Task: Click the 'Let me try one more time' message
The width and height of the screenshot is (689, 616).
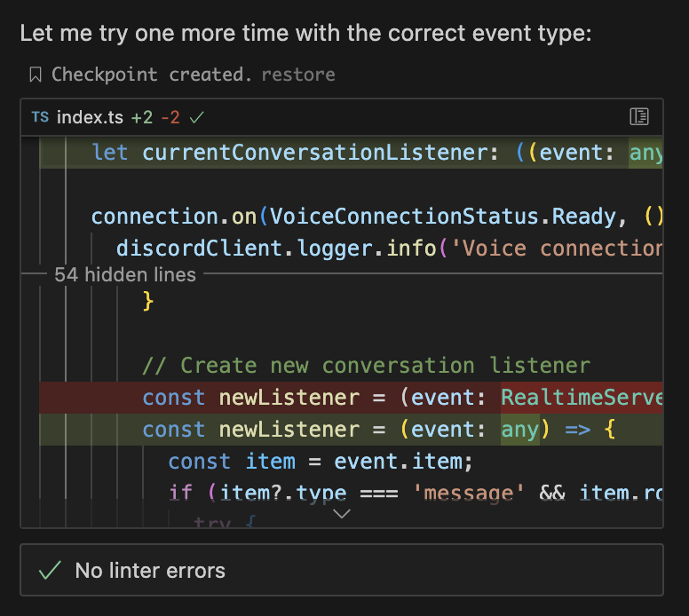Action: point(305,34)
